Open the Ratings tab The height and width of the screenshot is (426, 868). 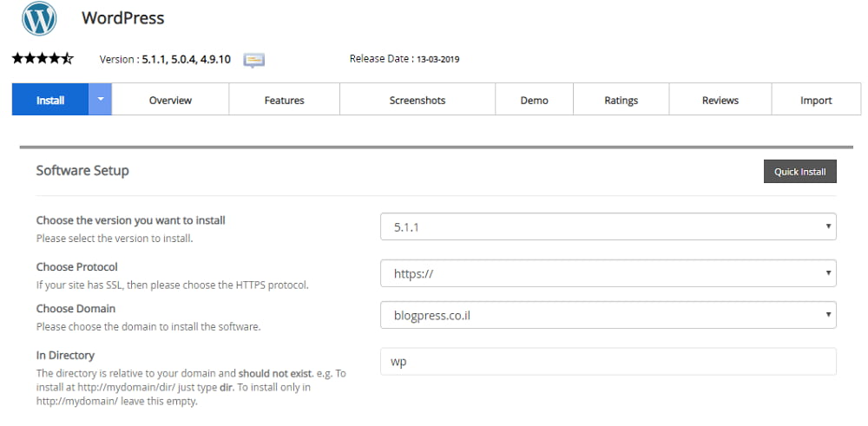(x=621, y=100)
